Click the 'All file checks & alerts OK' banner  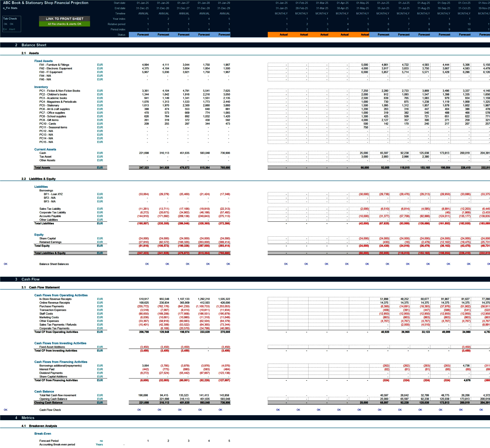click(x=65, y=24)
